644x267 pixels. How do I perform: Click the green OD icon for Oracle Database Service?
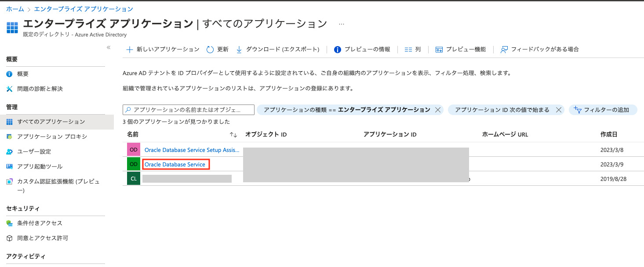pyautogui.click(x=134, y=164)
